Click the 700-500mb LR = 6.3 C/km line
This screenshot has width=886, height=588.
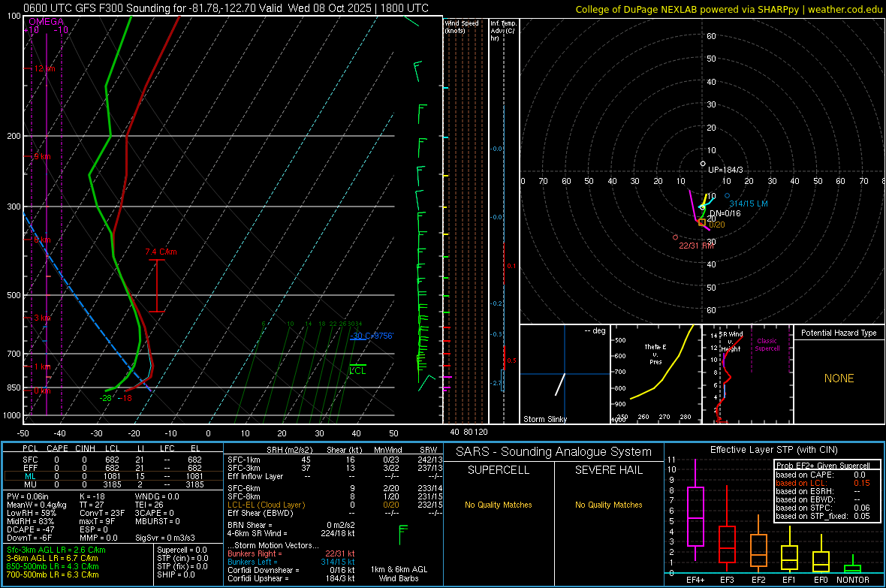(53, 574)
